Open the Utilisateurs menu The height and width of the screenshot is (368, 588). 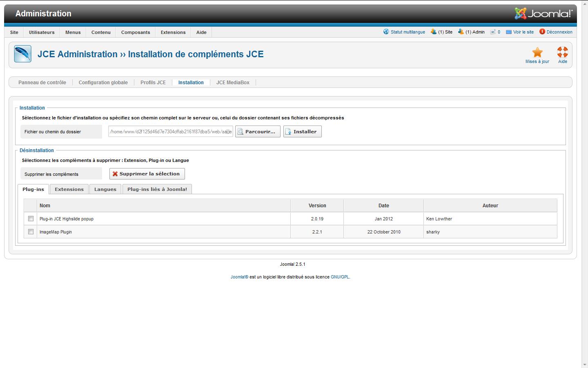[42, 32]
